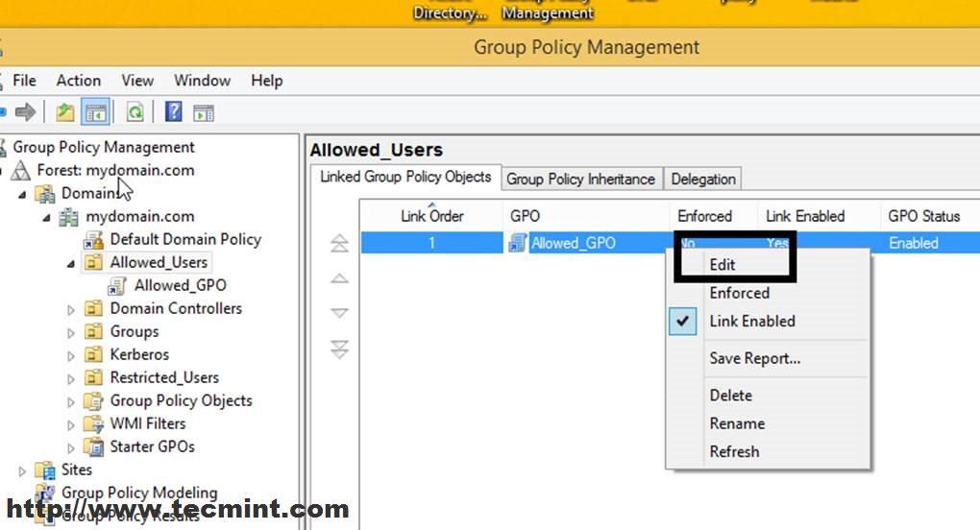Choose Delete from the context menu
The width and height of the screenshot is (980, 530).
coord(730,396)
